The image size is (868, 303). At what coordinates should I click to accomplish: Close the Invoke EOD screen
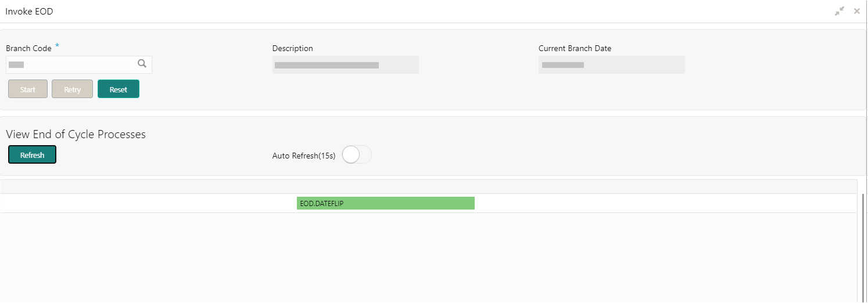[857, 12]
